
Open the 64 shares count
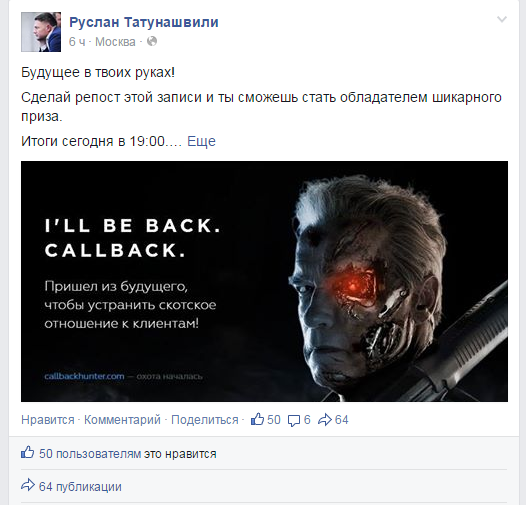[341, 420]
